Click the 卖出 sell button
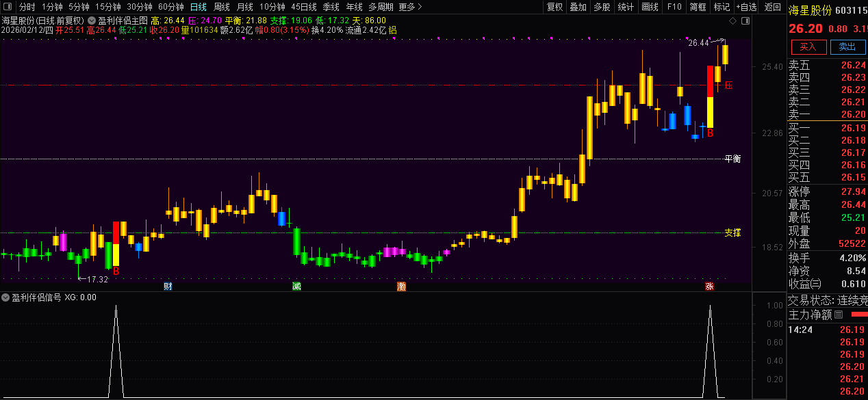868x400 pixels. pos(847,46)
